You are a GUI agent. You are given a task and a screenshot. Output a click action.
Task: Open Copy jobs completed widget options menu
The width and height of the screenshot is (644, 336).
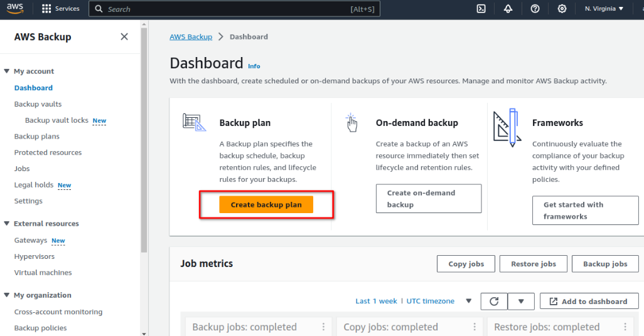click(x=475, y=327)
